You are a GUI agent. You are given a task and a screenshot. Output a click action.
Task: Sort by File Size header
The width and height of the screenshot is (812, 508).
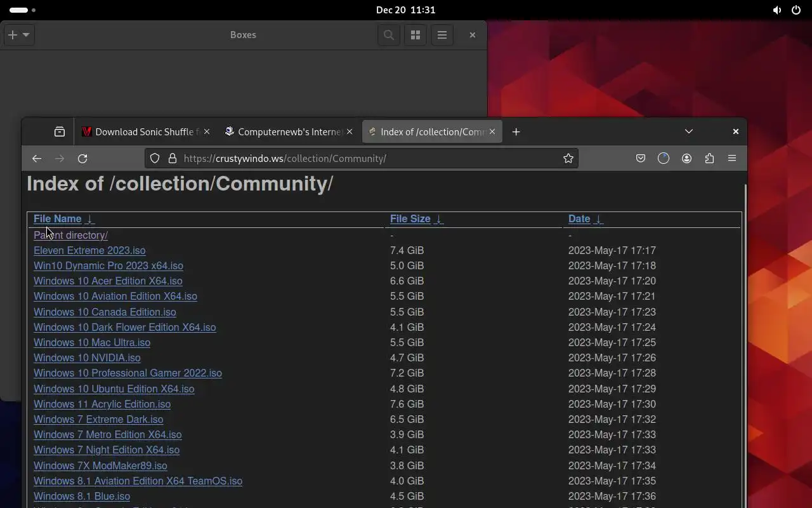point(410,218)
